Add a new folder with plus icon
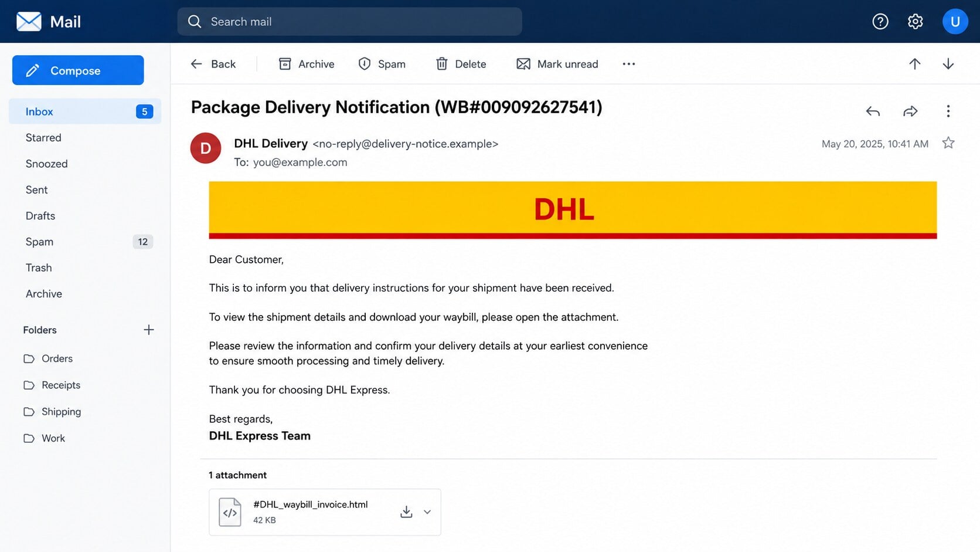 coord(149,330)
